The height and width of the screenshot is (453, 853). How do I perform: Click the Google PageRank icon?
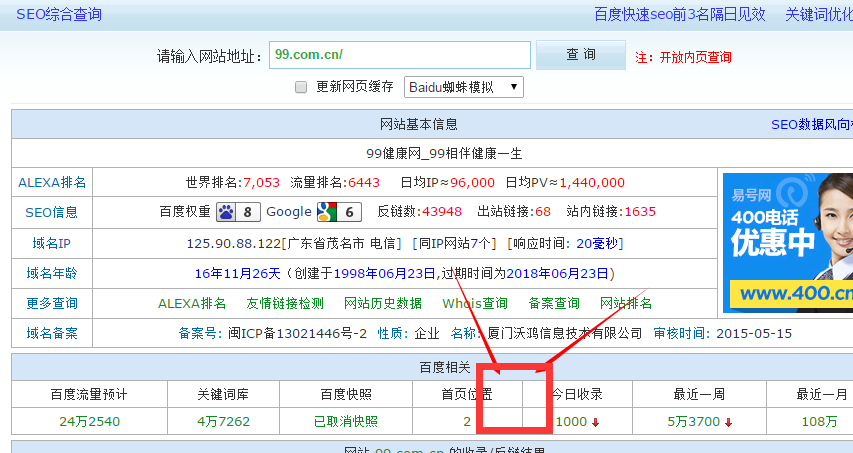[326, 211]
